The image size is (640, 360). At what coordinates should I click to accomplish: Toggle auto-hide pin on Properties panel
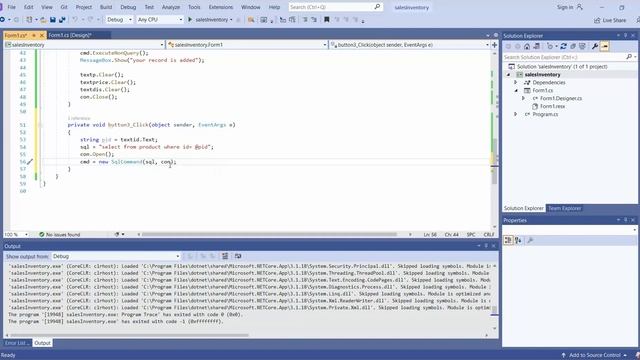pyautogui.click(x=625, y=220)
